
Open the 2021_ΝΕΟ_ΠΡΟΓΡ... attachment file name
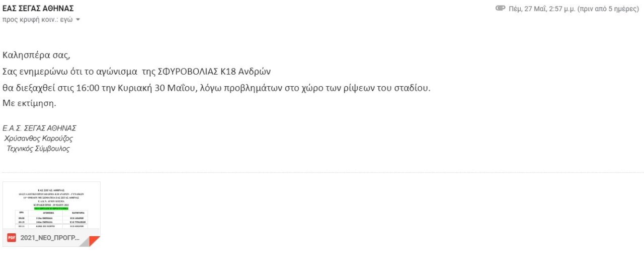coord(50,238)
